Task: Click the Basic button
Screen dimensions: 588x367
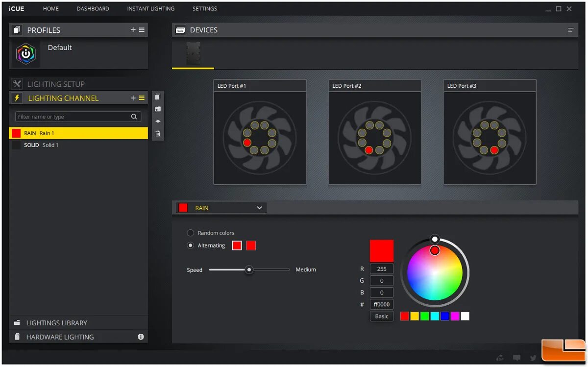Action: (382, 316)
